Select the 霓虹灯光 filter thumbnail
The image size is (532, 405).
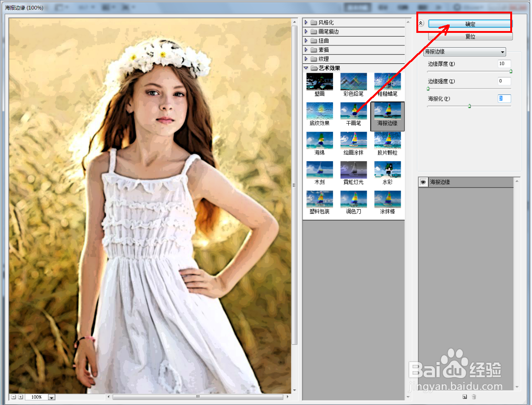click(353, 170)
